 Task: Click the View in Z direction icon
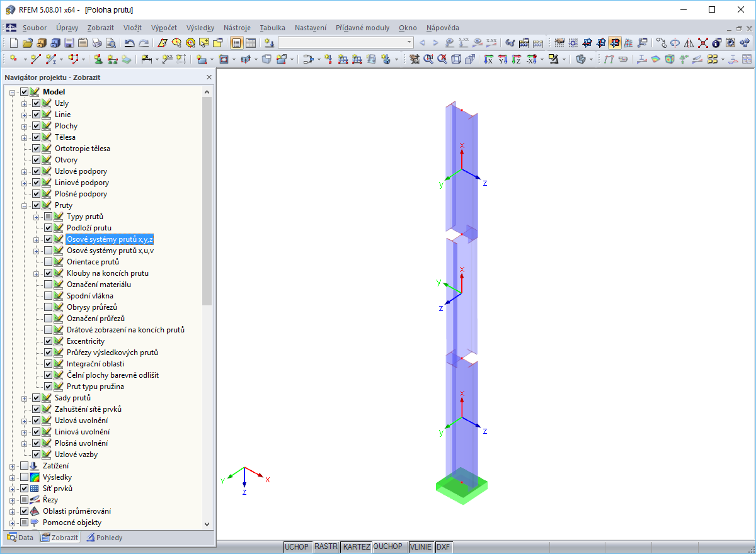pyautogui.click(x=517, y=59)
